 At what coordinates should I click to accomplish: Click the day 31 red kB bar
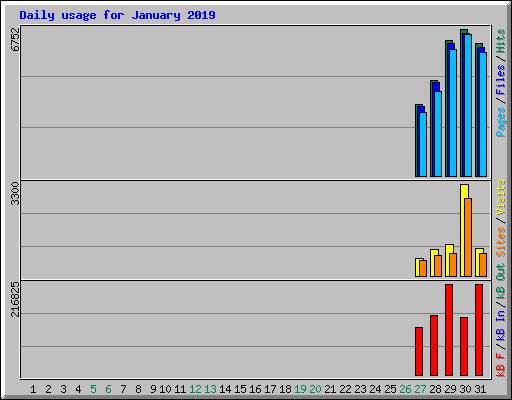point(479,330)
